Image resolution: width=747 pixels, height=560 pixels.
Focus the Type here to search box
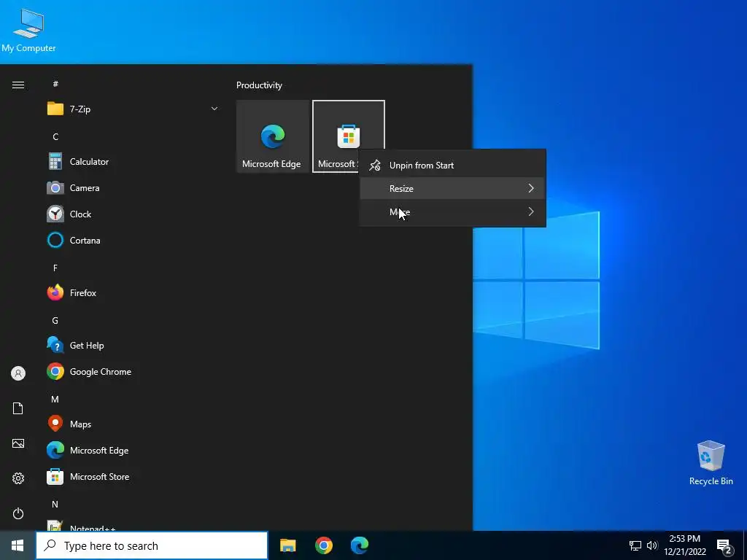coord(152,545)
